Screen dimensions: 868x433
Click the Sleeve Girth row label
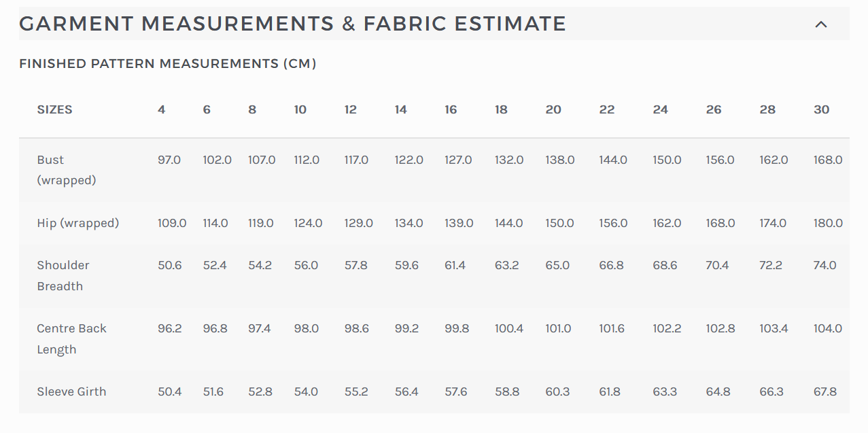(71, 392)
